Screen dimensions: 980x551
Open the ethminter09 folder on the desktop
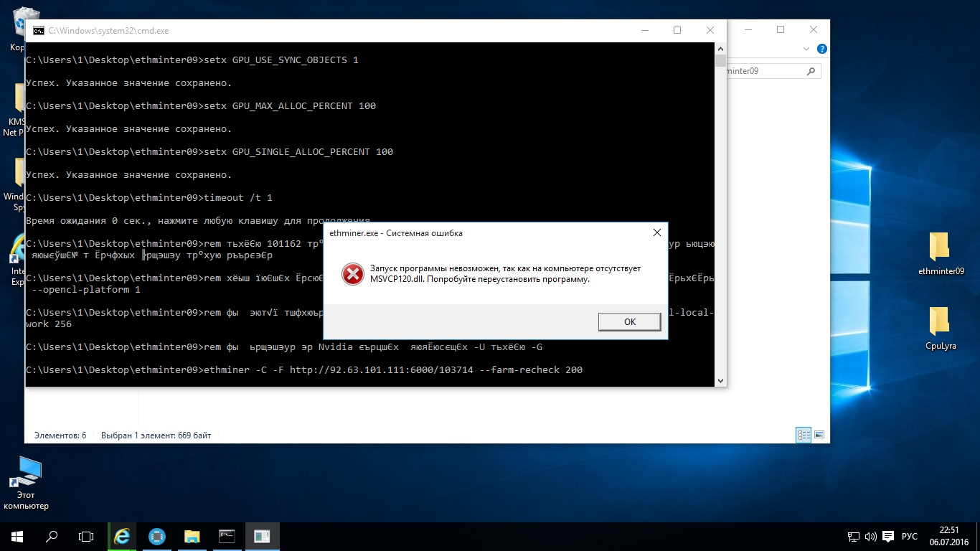tap(941, 254)
